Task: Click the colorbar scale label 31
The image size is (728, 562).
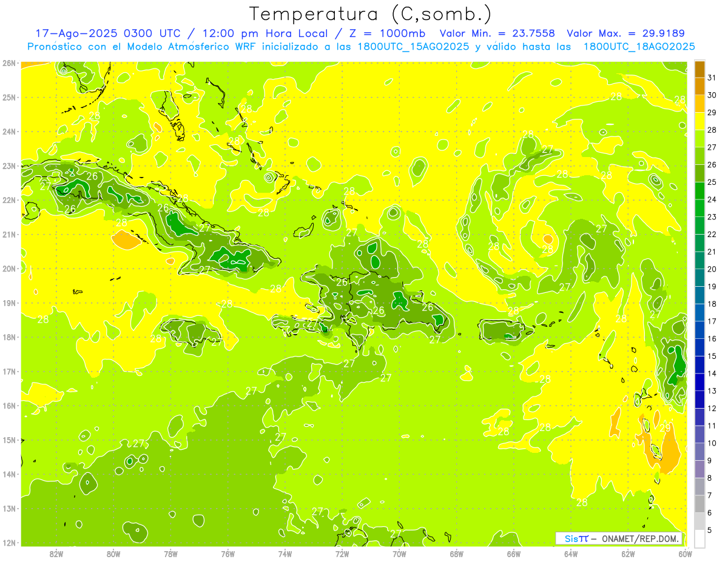Action: click(x=712, y=78)
